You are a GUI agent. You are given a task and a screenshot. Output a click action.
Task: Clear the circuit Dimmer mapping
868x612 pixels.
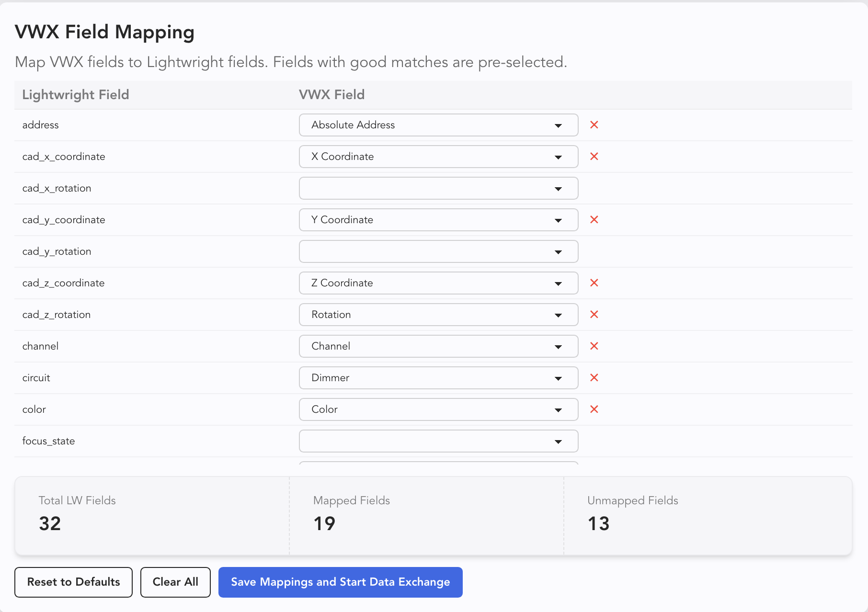(594, 378)
